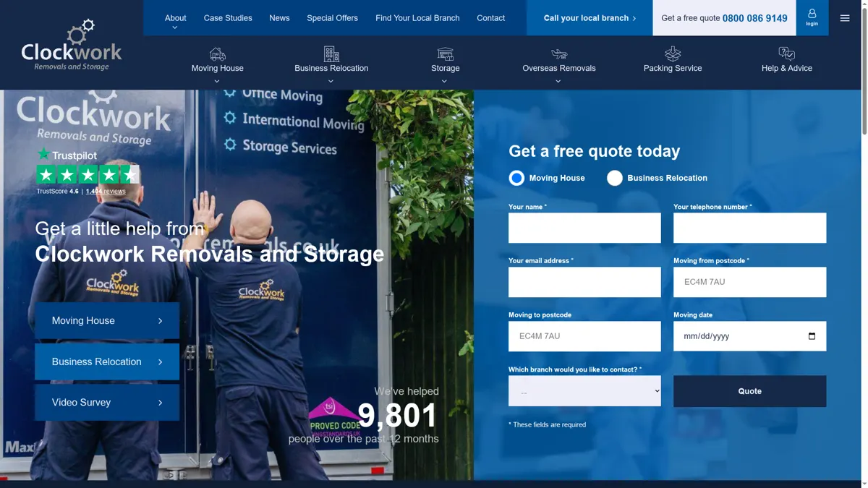Open the Contact page
The height and width of the screenshot is (488, 868).
click(x=490, y=18)
